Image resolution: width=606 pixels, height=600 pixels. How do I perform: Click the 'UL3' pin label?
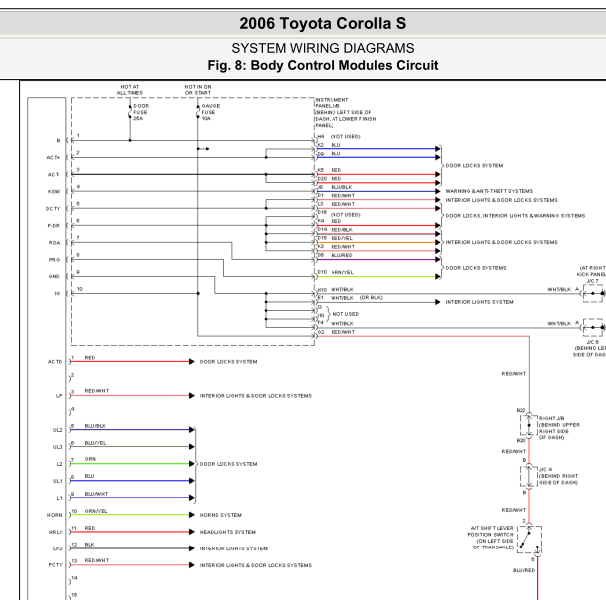(58, 447)
